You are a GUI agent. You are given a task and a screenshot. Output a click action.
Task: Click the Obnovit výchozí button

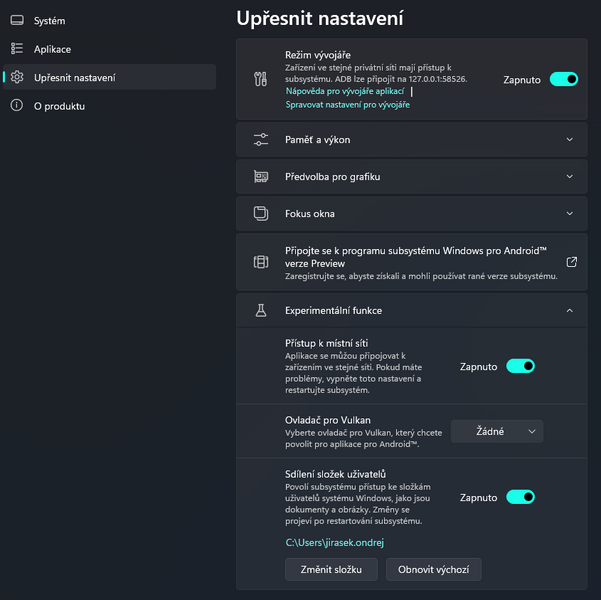point(434,569)
